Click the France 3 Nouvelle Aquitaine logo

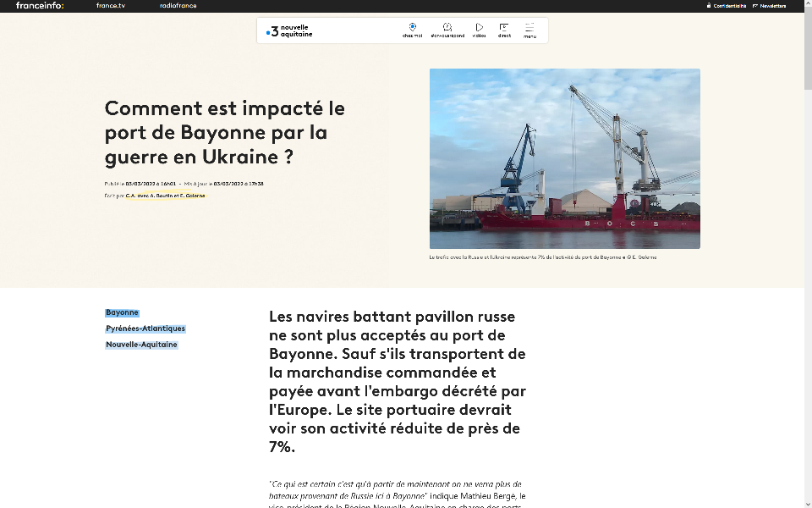289,31
